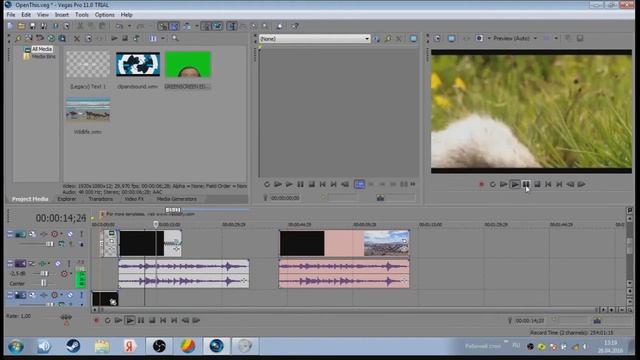Open the Split Screen View dropdown arrow

tap(489, 38)
